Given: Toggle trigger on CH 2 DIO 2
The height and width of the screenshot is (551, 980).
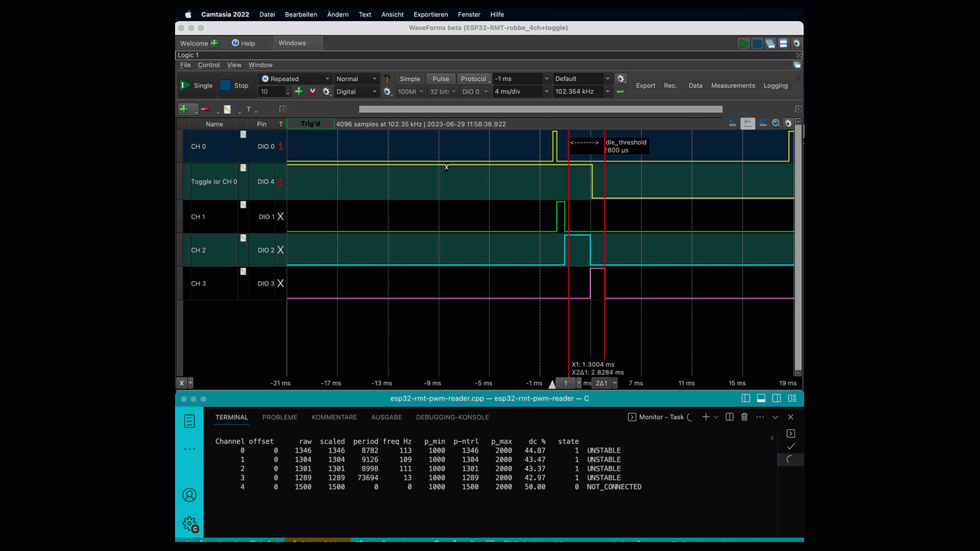Looking at the screenshot, I should (x=281, y=249).
